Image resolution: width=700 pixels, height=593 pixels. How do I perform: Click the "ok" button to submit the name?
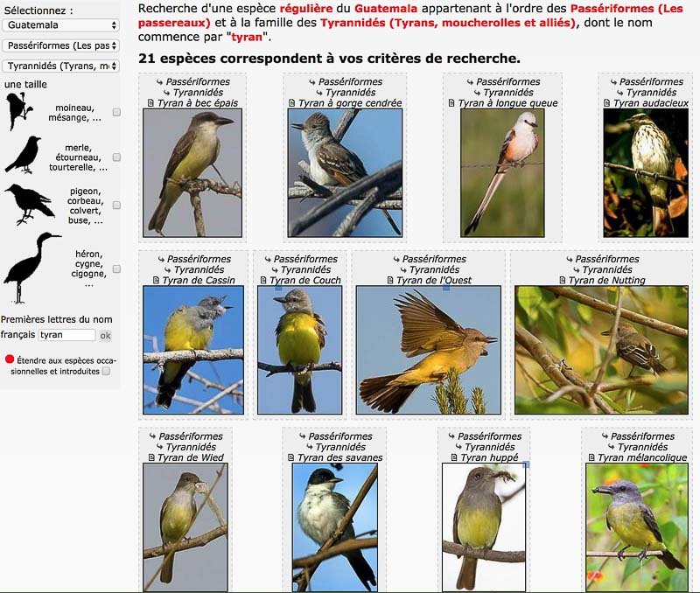105,336
